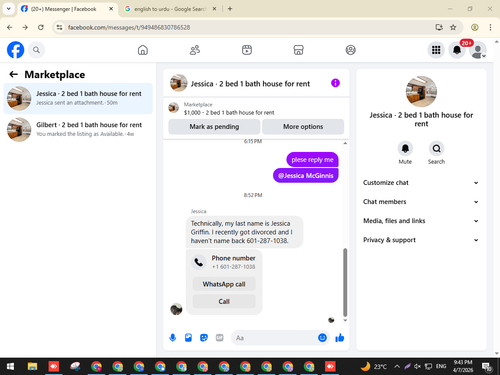
Task: Click the chat scrollbar down arrow
Action: 345,320
